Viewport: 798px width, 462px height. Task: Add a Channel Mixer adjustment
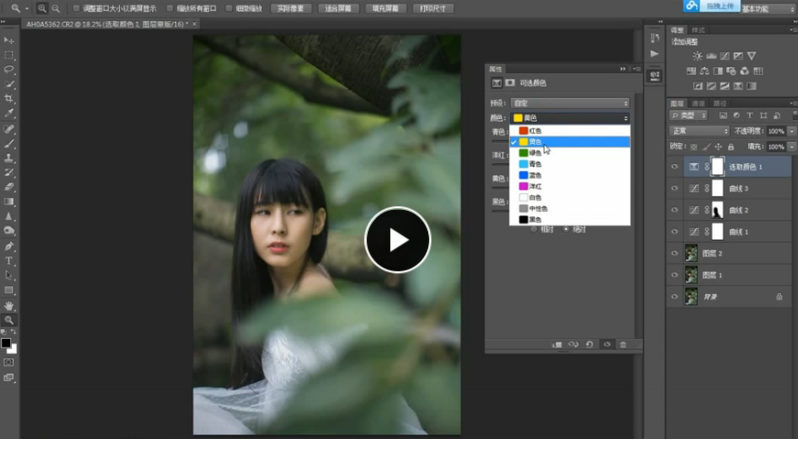(745, 71)
